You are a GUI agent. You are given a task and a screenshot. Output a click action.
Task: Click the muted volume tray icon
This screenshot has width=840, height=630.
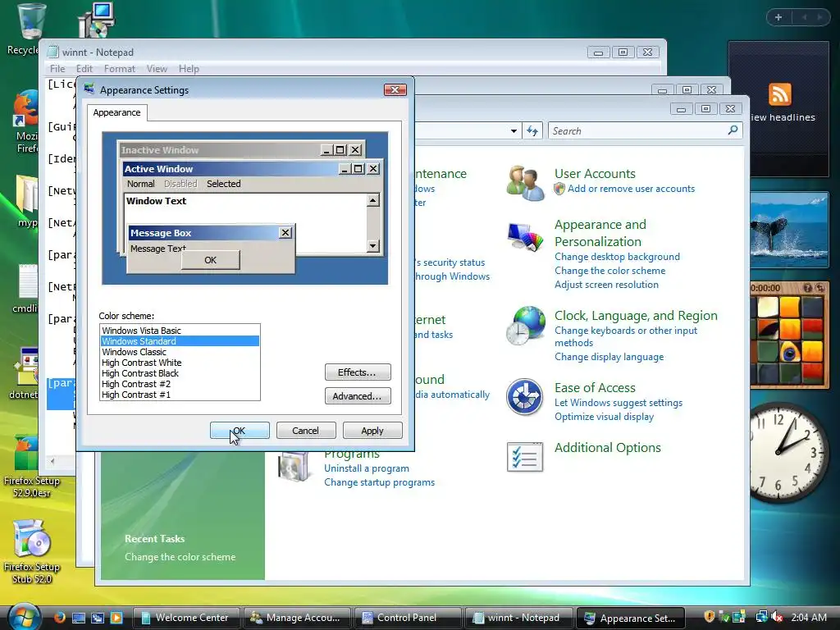coord(776,617)
